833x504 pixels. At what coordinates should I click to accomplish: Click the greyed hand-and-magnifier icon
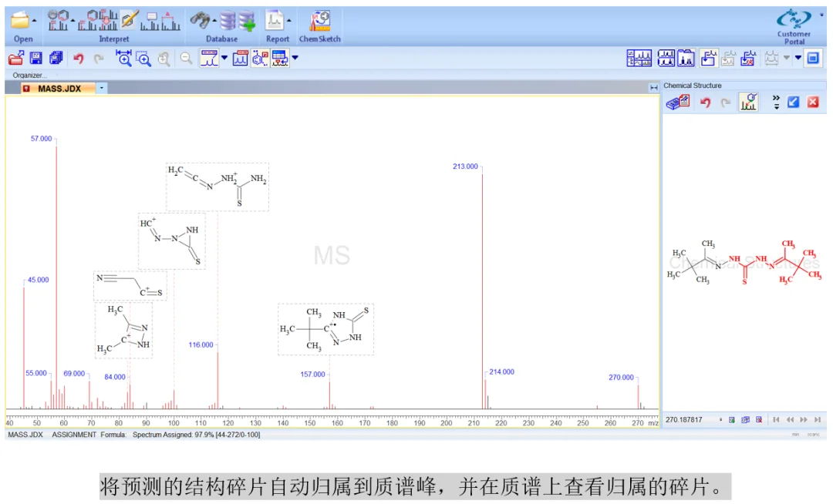(x=164, y=59)
